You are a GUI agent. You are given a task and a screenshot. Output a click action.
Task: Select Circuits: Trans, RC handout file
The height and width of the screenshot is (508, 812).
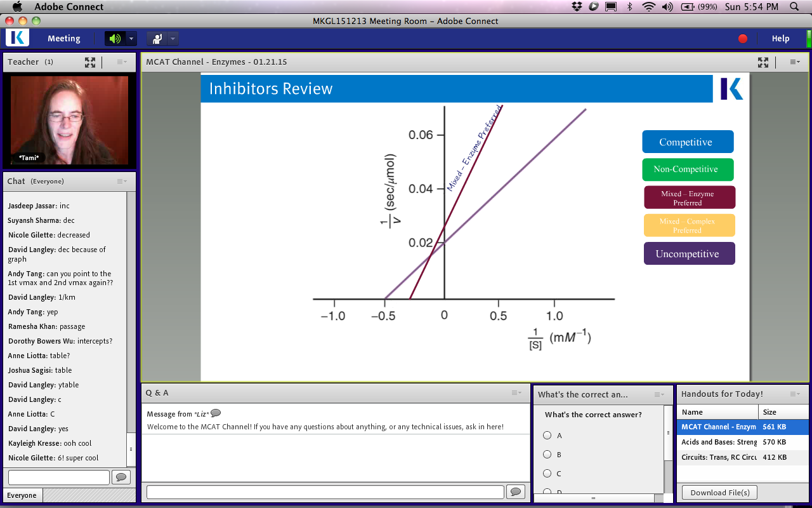[x=743, y=457]
